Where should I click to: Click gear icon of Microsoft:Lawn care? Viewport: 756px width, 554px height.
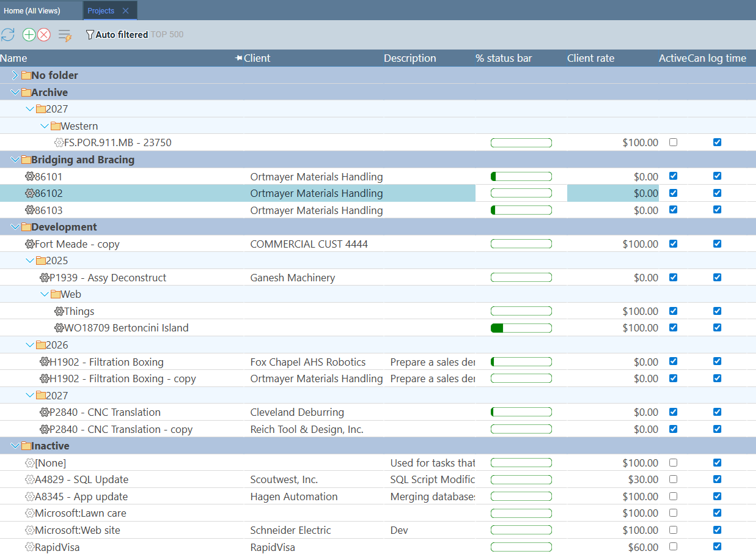pos(29,513)
